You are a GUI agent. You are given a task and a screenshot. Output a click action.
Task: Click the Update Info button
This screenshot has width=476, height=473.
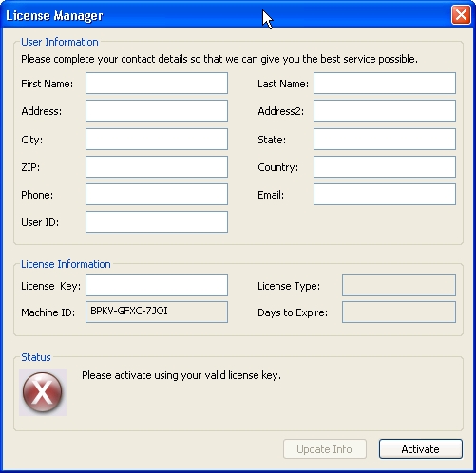click(x=325, y=449)
